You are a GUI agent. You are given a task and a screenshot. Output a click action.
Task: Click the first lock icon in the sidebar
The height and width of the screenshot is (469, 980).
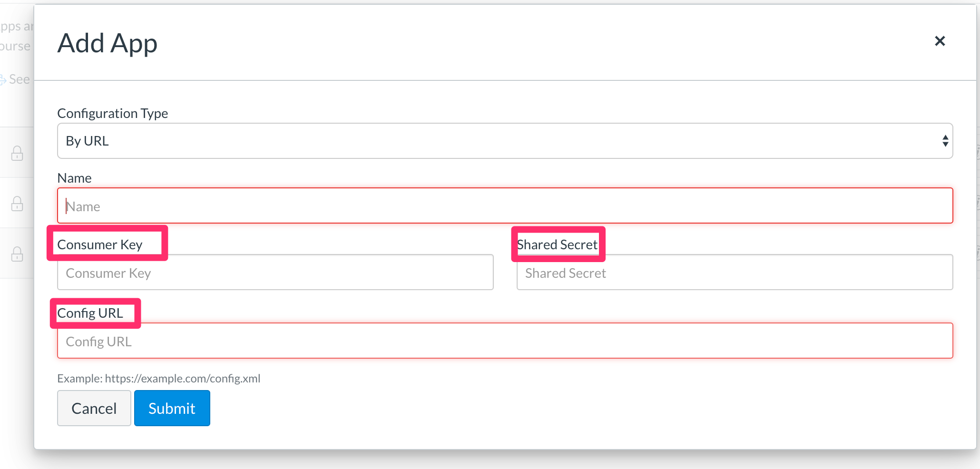click(x=17, y=153)
